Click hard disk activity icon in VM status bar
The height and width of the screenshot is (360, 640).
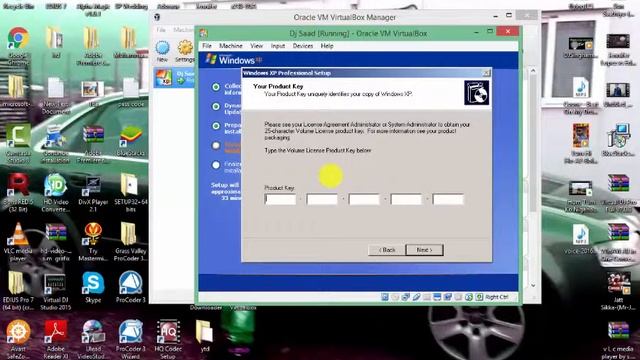384,297
